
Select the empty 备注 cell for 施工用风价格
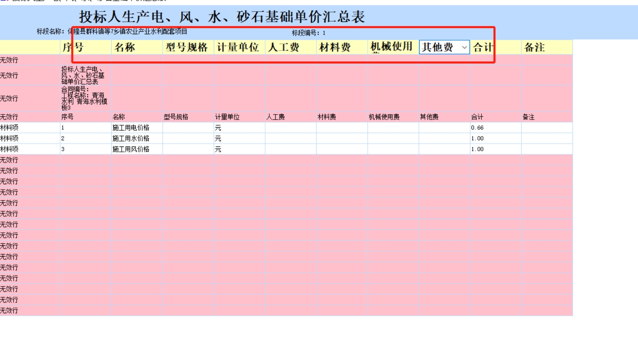546,149
